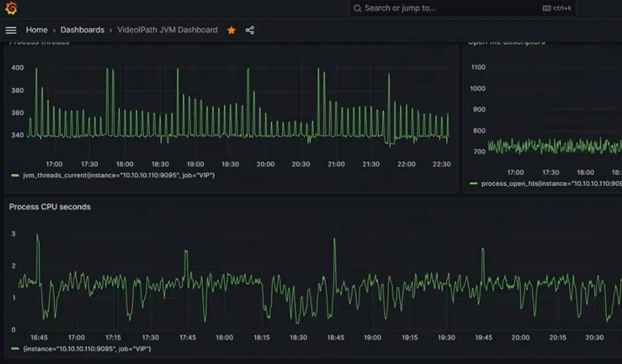Click the 20:30 time label in CPU chart
622x364 pixels.
[x=594, y=338]
